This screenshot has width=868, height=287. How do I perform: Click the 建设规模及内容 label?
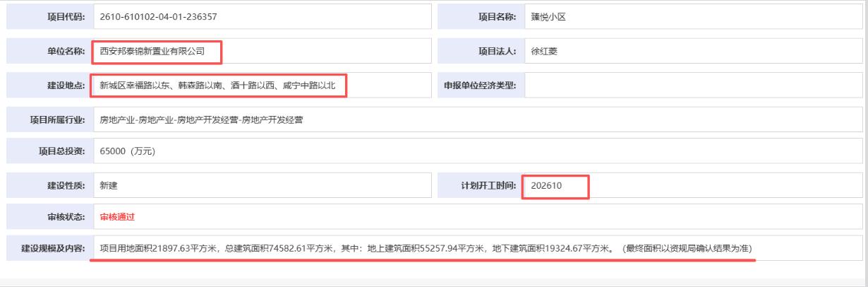tap(52, 248)
